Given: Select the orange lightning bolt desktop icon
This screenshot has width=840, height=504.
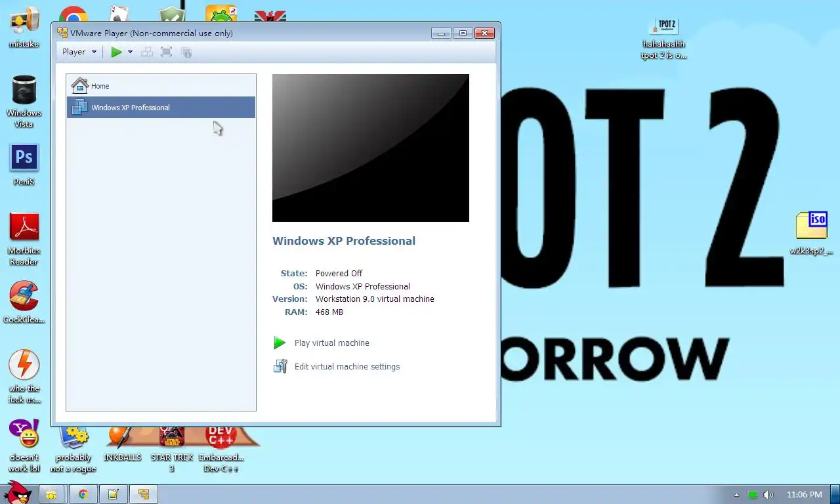Looking at the screenshot, I should [24, 376].
